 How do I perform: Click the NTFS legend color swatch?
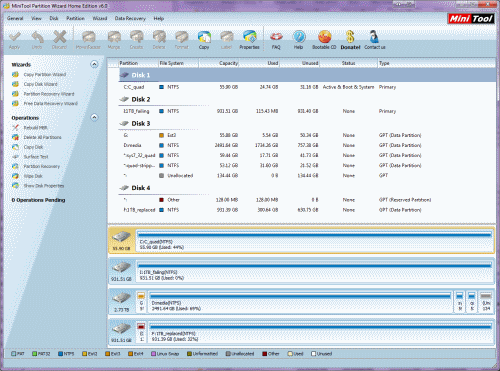click(60, 354)
